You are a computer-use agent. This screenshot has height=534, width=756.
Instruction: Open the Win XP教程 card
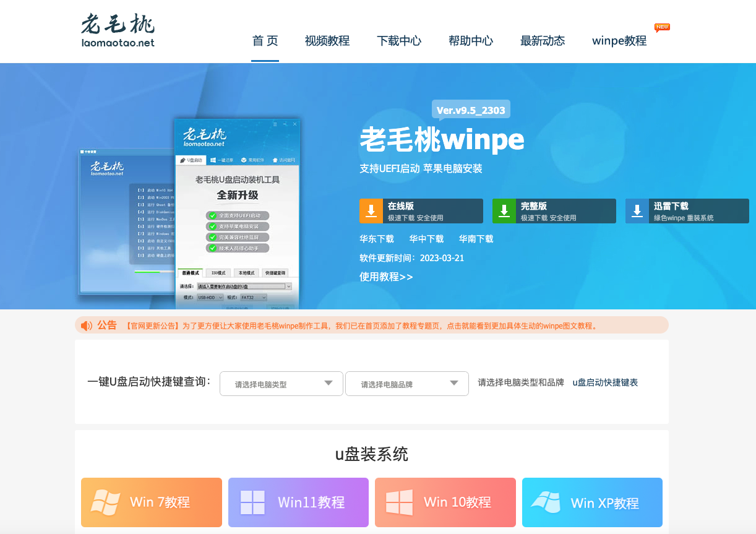tap(592, 502)
